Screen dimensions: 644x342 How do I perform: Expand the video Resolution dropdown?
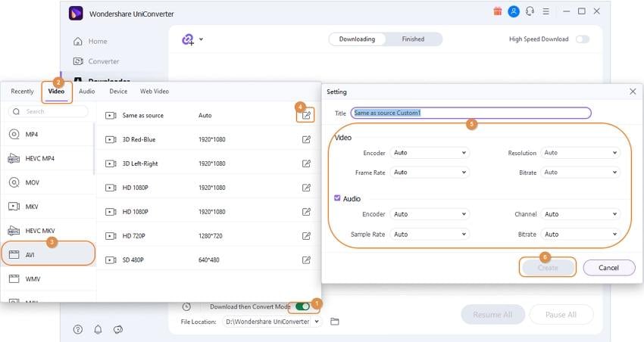580,153
